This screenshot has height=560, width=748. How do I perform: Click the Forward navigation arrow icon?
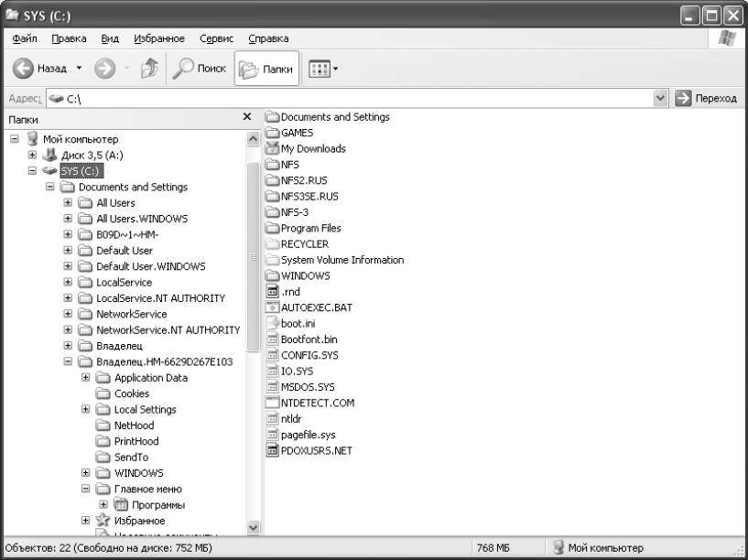104,69
